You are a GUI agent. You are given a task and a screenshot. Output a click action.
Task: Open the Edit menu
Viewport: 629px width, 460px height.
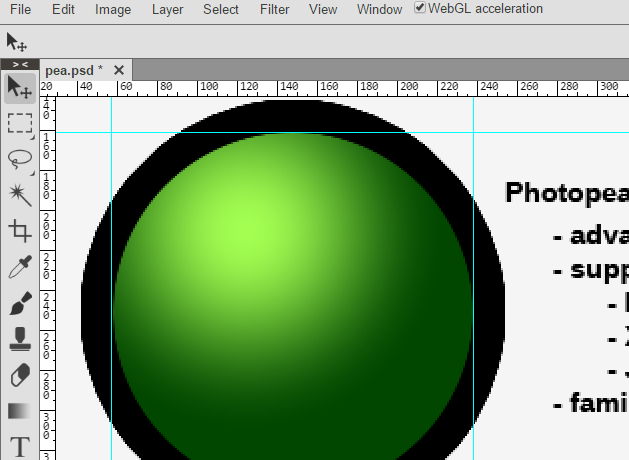(x=63, y=9)
